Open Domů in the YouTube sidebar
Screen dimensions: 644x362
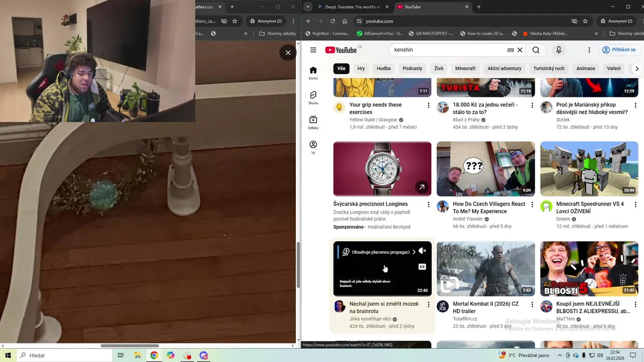tap(313, 73)
